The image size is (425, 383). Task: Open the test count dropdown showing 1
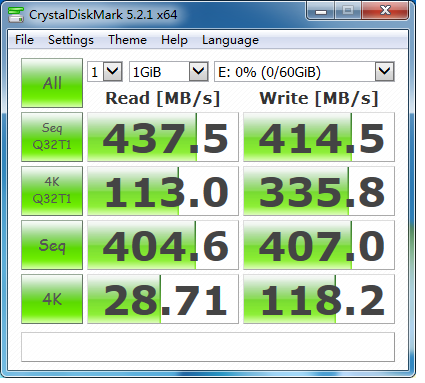105,71
